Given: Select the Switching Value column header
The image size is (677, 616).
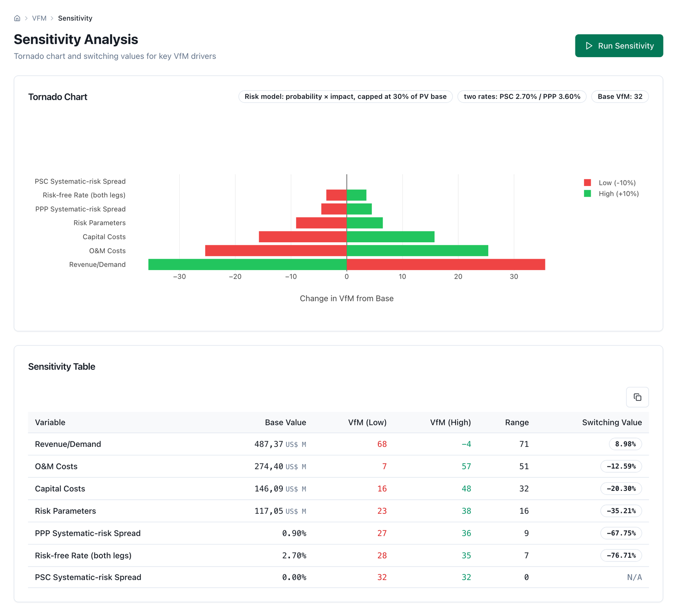Looking at the screenshot, I should (x=612, y=422).
